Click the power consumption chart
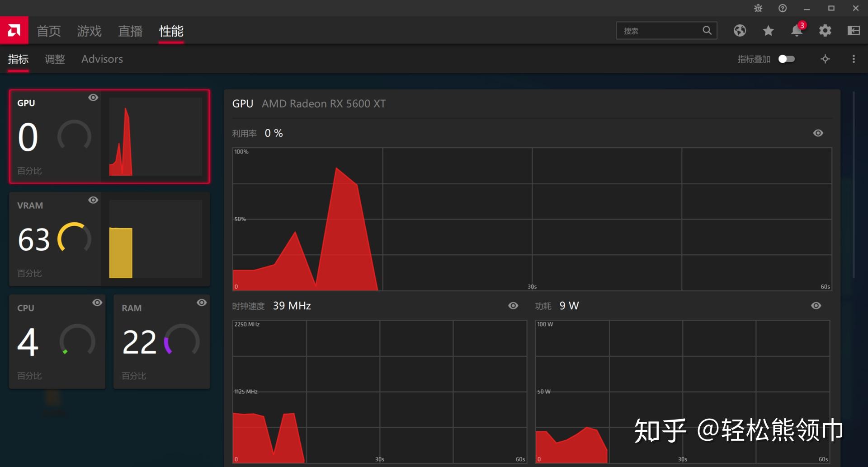Image resolution: width=868 pixels, height=467 pixels. click(683, 392)
